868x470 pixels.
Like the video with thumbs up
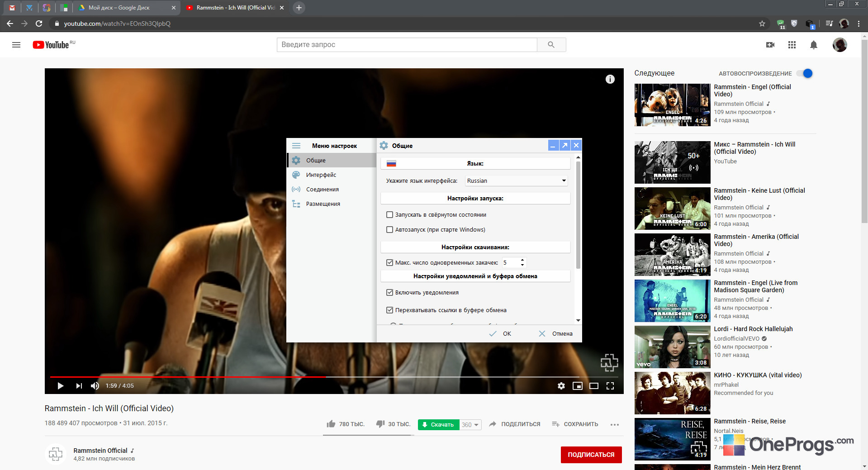tap(331, 424)
